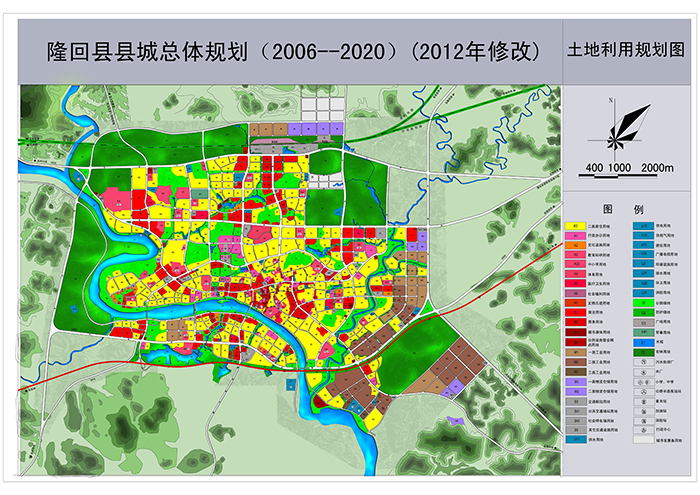Click the blank 城市发展备用地 legend box

[643, 439]
